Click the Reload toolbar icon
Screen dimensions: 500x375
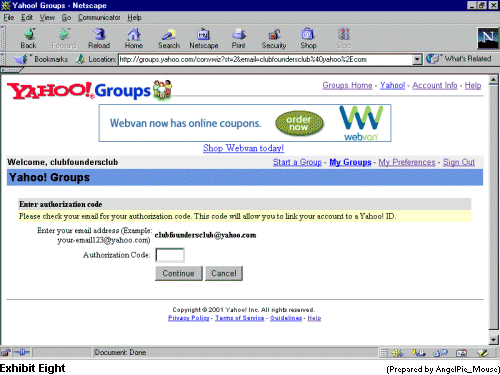[x=99, y=38]
